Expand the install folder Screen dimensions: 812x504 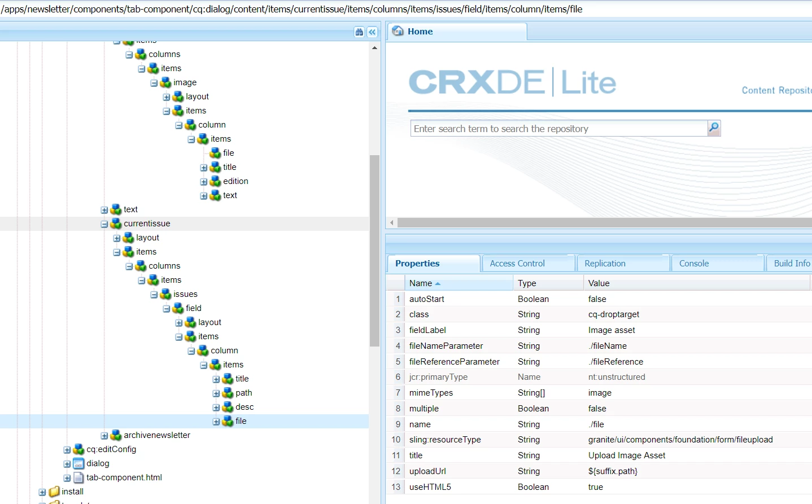click(42, 492)
